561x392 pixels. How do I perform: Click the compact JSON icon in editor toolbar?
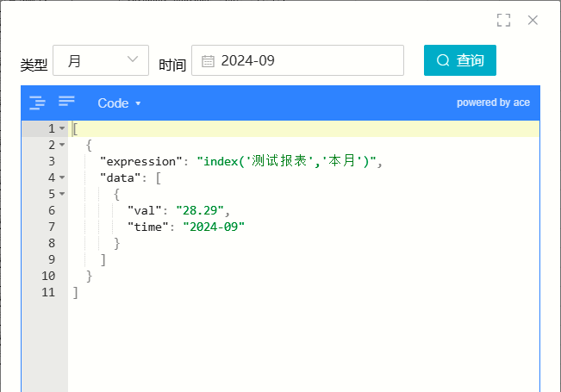[66, 101]
